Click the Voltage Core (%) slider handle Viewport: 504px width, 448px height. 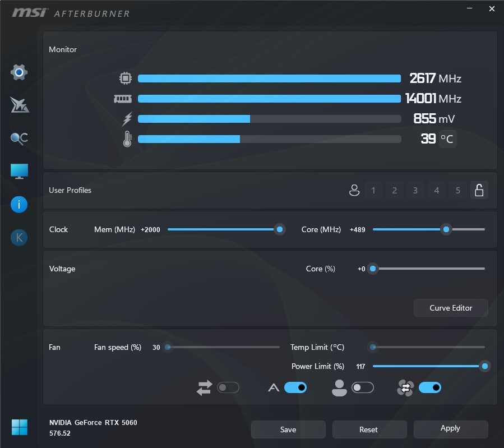pyautogui.click(x=373, y=269)
